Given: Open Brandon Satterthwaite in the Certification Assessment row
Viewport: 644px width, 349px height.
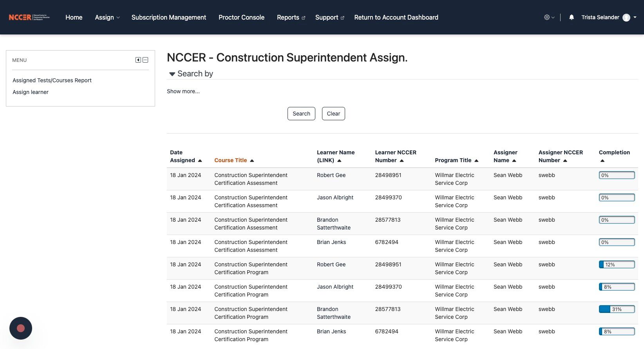Looking at the screenshot, I should [x=334, y=224].
